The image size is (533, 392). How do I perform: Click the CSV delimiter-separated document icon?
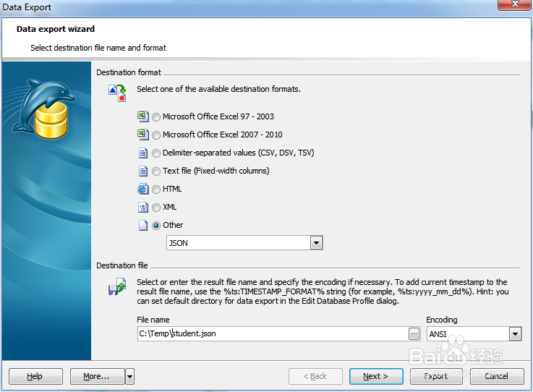coord(143,153)
